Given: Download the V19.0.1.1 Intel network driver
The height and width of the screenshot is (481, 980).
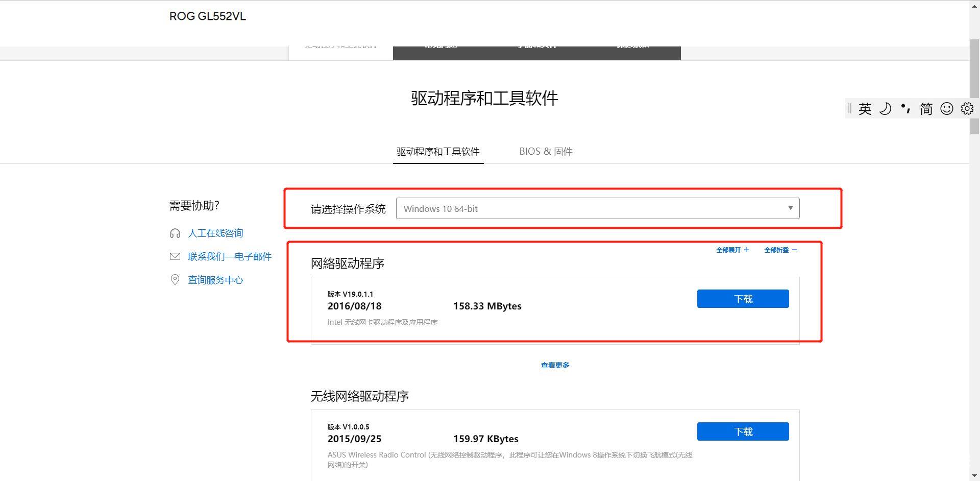Looking at the screenshot, I should pos(743,299).
